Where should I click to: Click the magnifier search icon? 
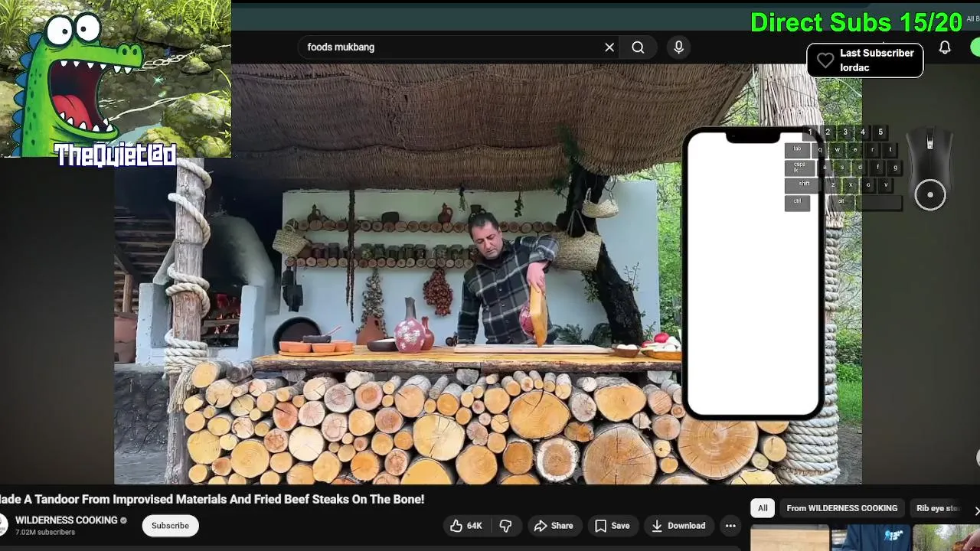[638, 47]
